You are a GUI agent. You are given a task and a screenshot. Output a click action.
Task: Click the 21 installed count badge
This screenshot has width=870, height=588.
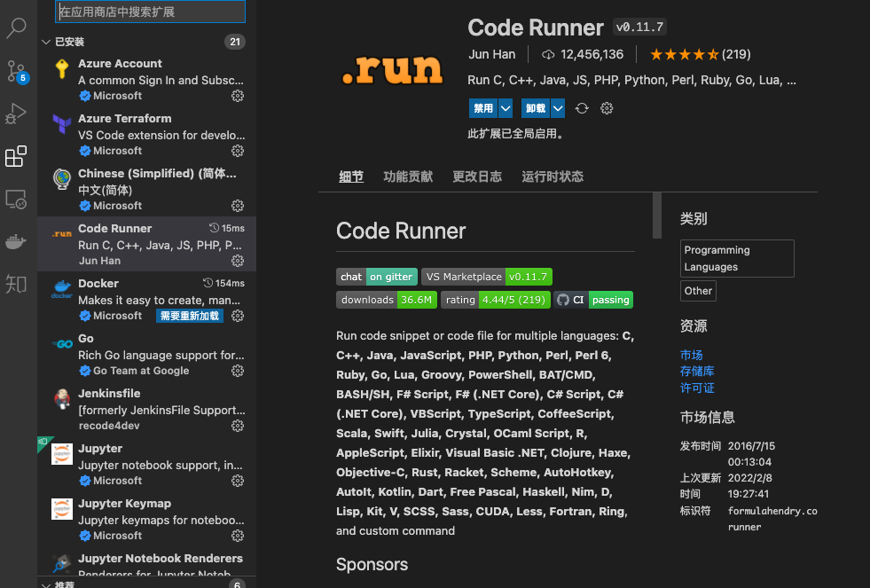coord(235,43)
